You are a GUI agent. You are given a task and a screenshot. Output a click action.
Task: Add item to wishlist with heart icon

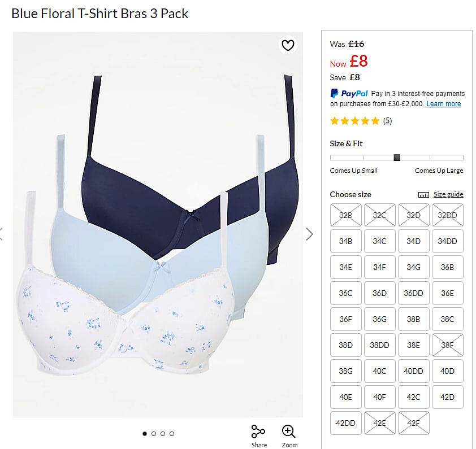[288, 45]
